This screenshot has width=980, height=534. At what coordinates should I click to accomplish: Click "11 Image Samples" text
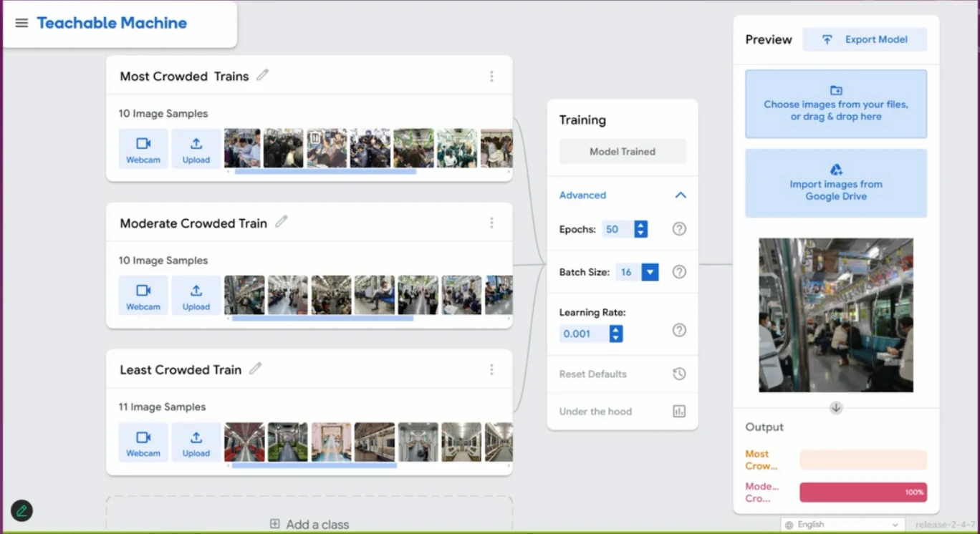click(x=162, y=407)
